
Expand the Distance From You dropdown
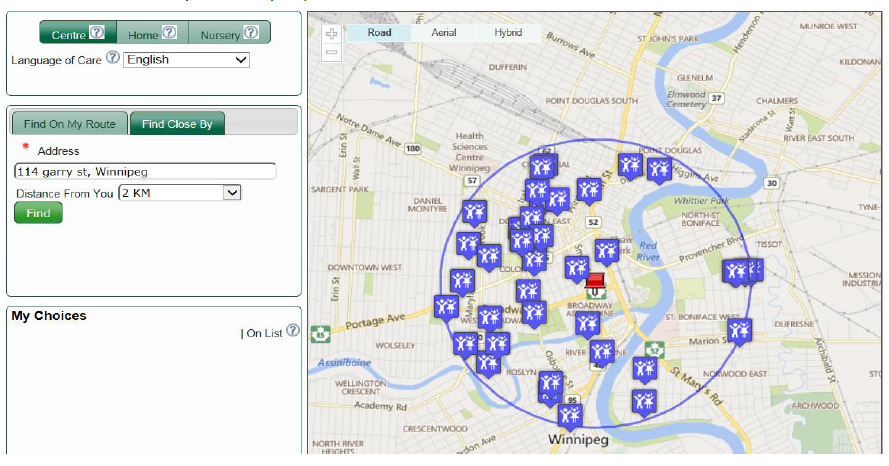(x=180, y=193)
